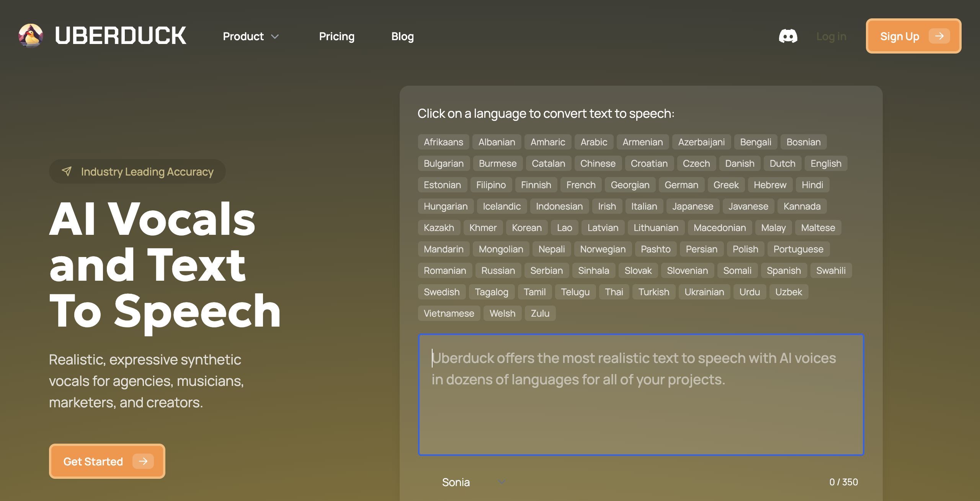Choose Welsh language
Viewport: 980px width, 501px height.
coord(503,313)
